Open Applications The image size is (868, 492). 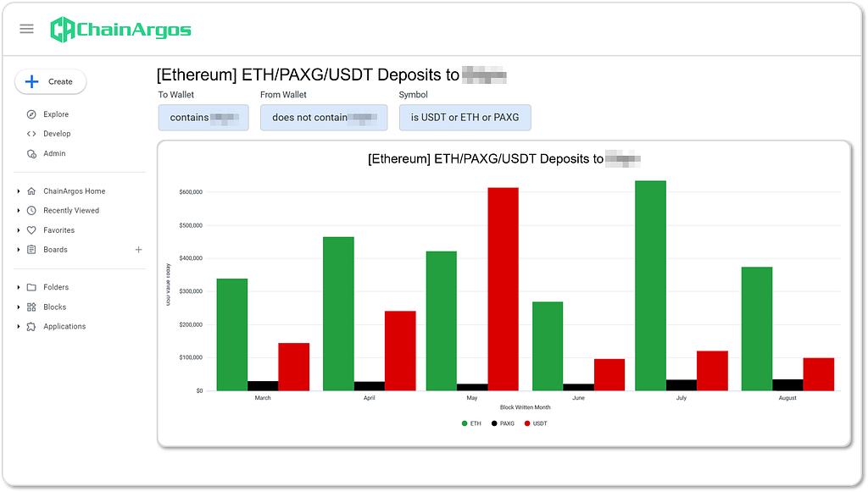click(64, 327)
